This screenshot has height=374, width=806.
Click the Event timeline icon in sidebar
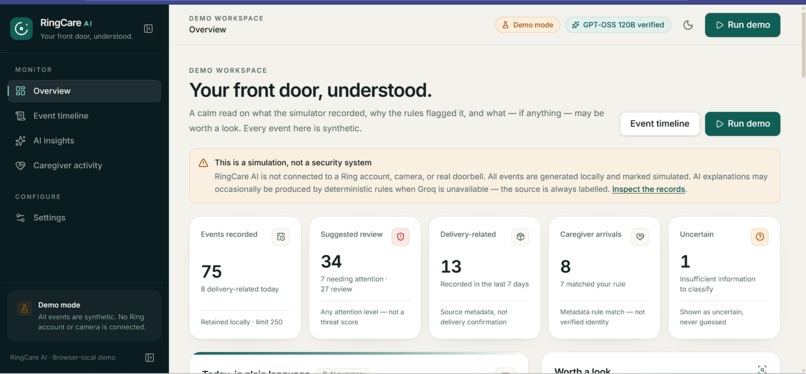point(21,116)
